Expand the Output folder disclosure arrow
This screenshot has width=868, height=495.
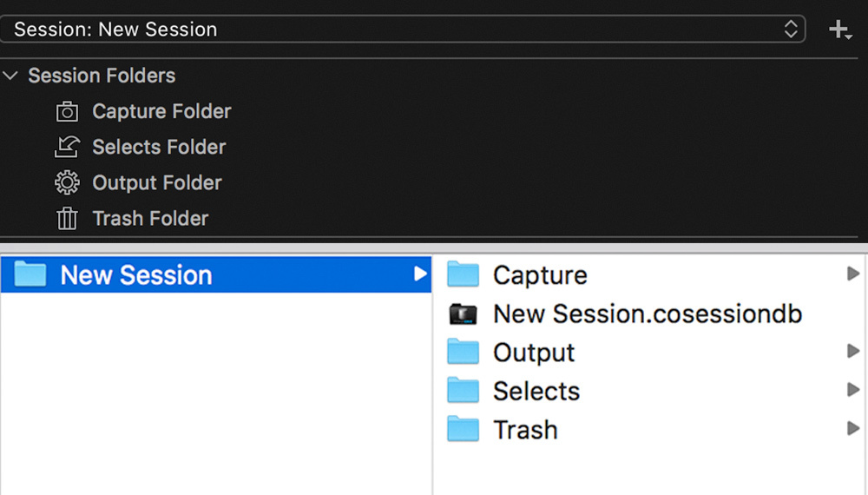pos(852,352)
